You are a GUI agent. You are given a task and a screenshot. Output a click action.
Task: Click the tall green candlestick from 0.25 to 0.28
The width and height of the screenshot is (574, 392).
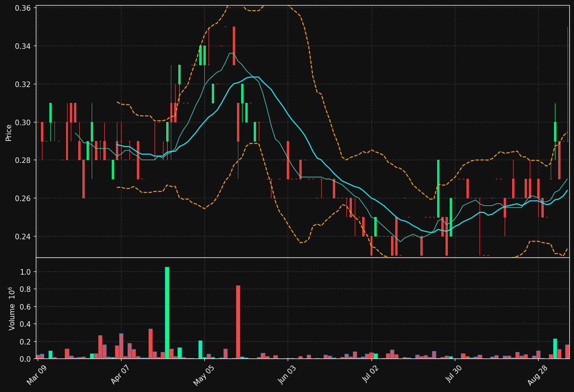click(x=438, y=189)
